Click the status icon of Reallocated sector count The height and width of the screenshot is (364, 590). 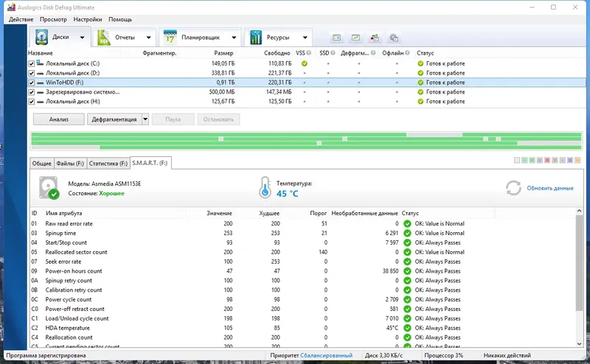[x=407, y=252]
